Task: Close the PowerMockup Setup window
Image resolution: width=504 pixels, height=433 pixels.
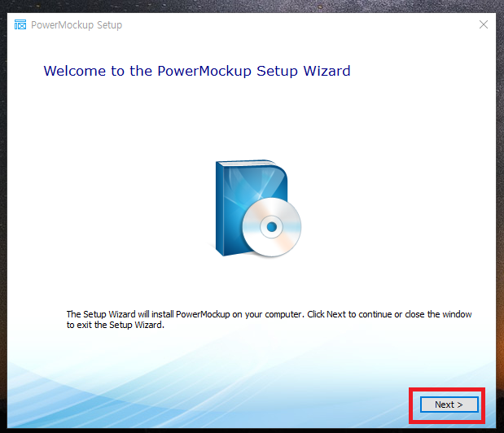Action: 484,24
